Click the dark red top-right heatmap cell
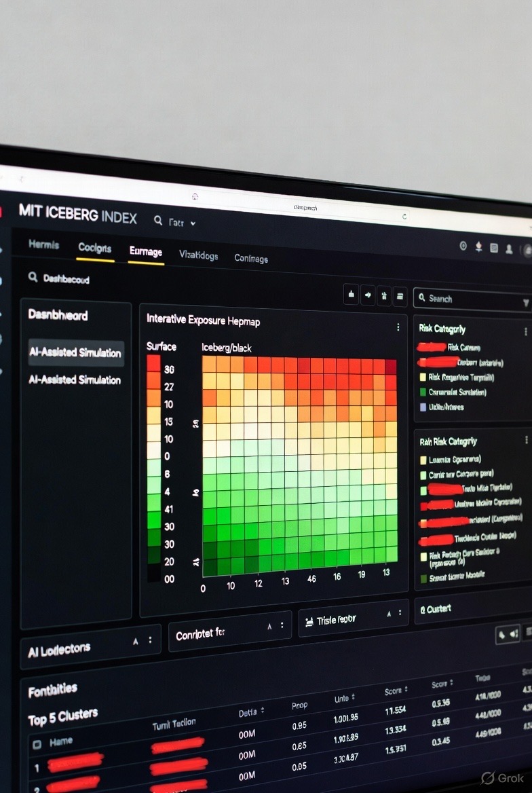Screen dimensions: 532x793 390,367
